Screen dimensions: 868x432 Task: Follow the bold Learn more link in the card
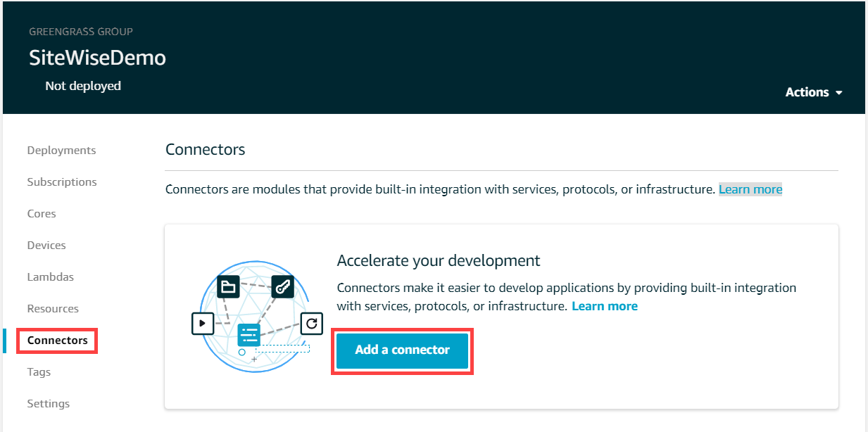[x=604, y=306]
